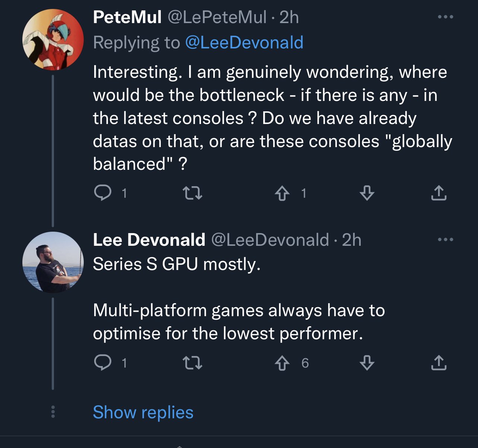Open the Lee Devonald display name

tap(149, 239)
